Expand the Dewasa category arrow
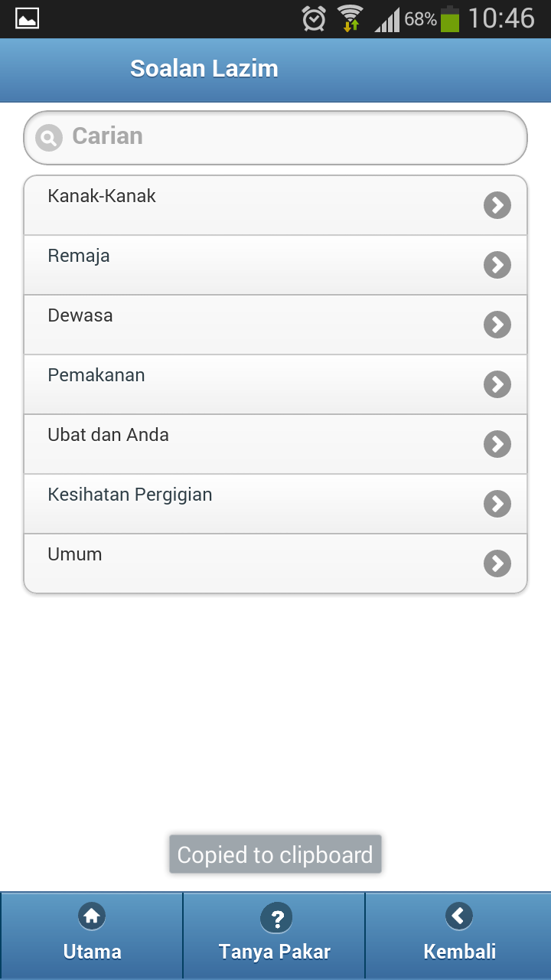This screenshot has width=551, height=980. pyautogui.click(x=497, y=325)
